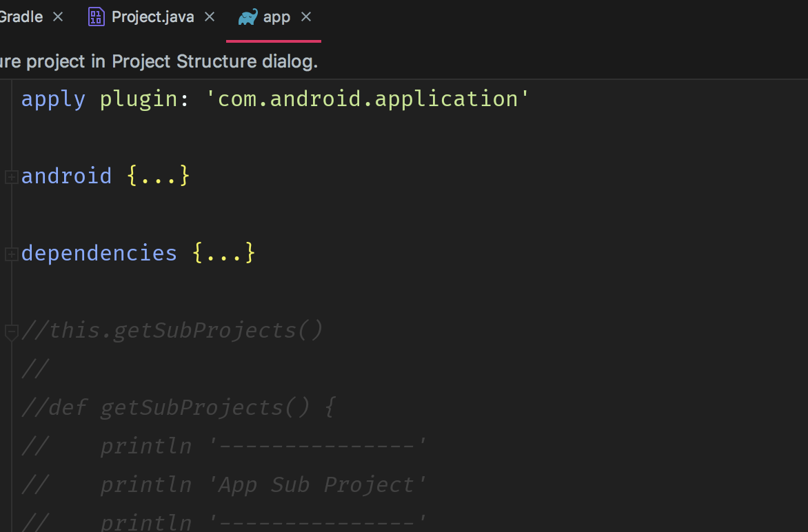This screenshot has width=808, height=532.
Task: Click the 'com.android.application' string
Action: click(x=367, y=99)
